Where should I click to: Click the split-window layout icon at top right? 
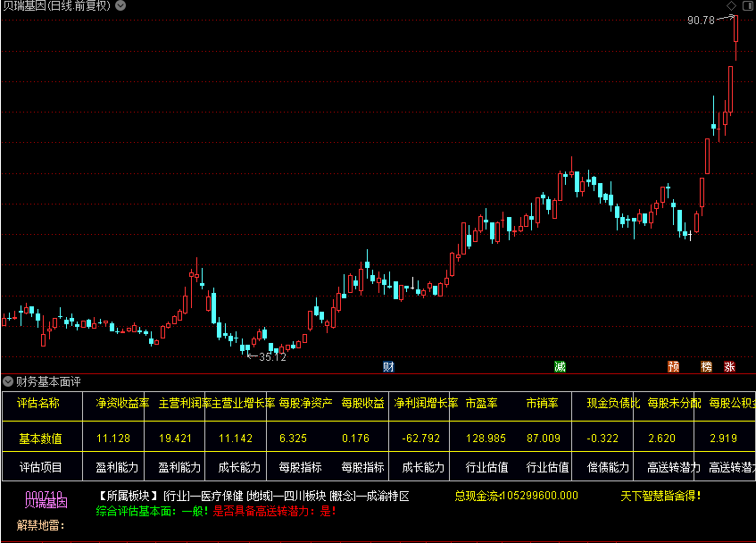click(x=748, y=6)
